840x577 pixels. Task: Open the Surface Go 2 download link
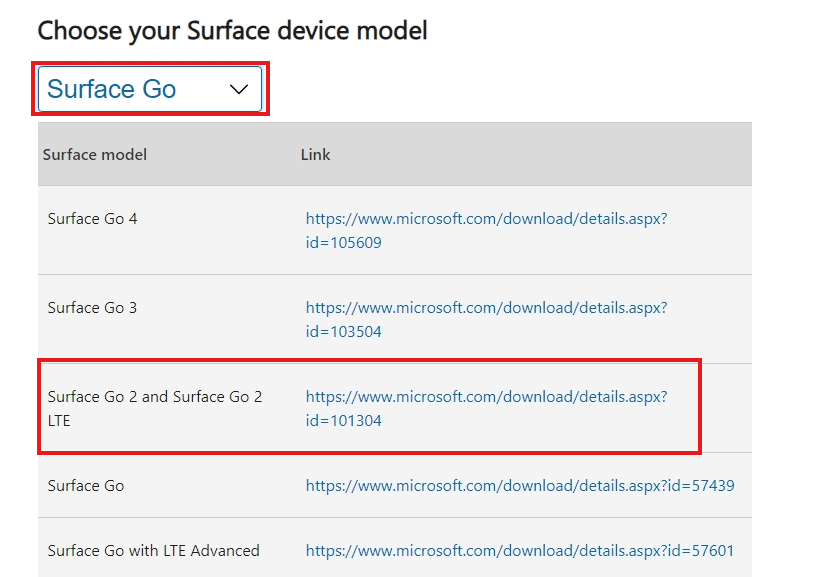coord(486,408)
